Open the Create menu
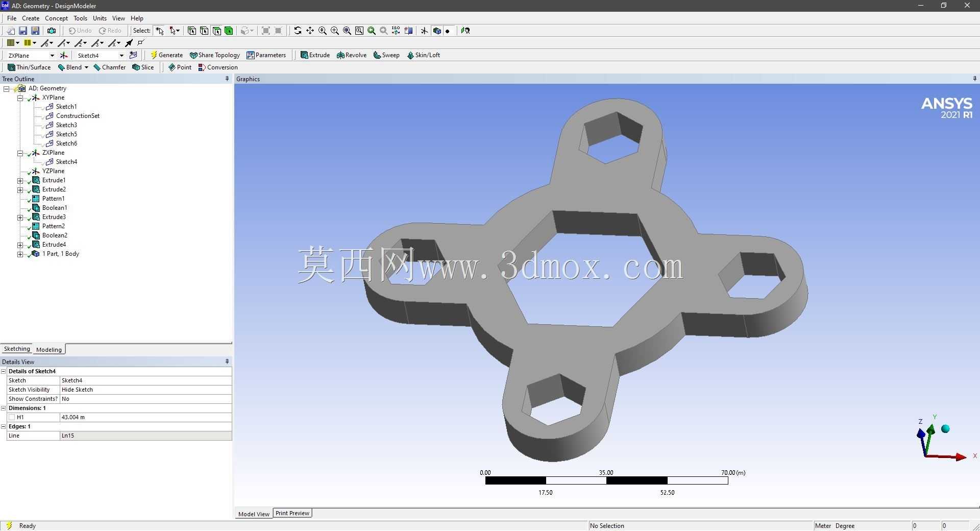The image size is (980, 531). tap(31, 18)
